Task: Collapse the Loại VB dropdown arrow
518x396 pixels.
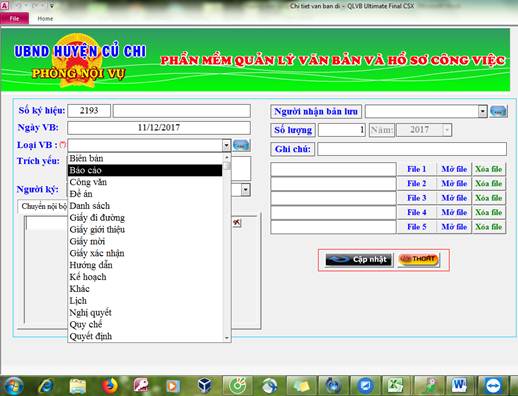Action: (x=226, y=145)
